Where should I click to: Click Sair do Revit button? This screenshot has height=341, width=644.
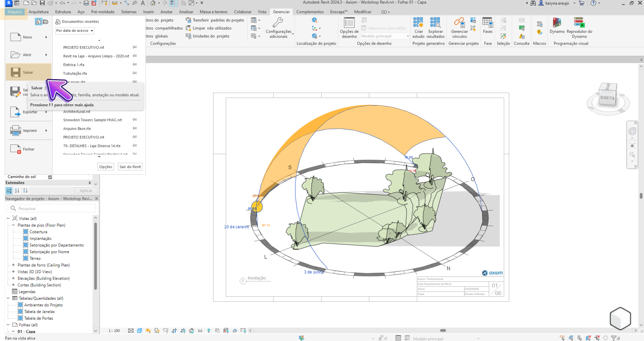[x=130, y=167]
